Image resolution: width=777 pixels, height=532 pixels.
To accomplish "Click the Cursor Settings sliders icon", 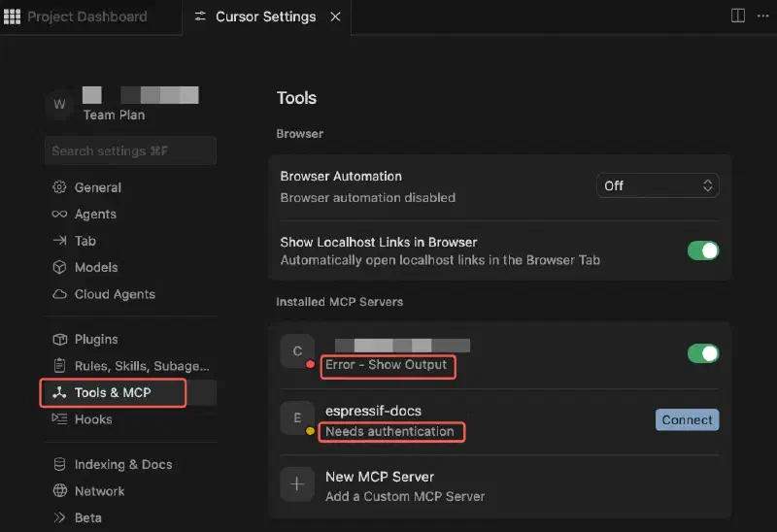I will [200, 17].
